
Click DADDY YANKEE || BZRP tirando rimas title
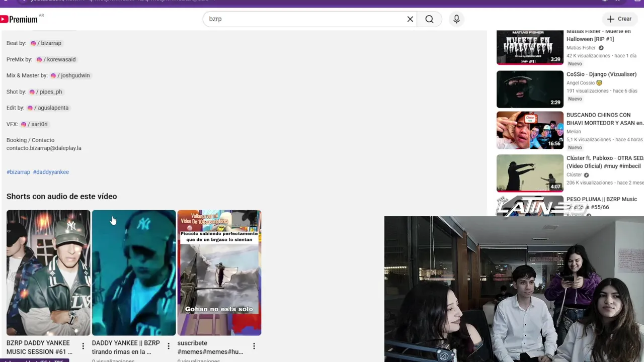click(126, 347)
